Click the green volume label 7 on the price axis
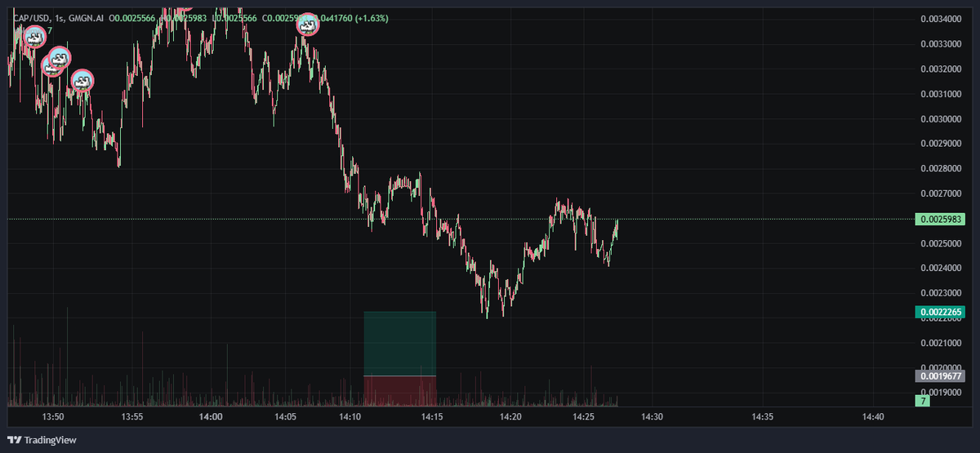 tap(923, 402)
